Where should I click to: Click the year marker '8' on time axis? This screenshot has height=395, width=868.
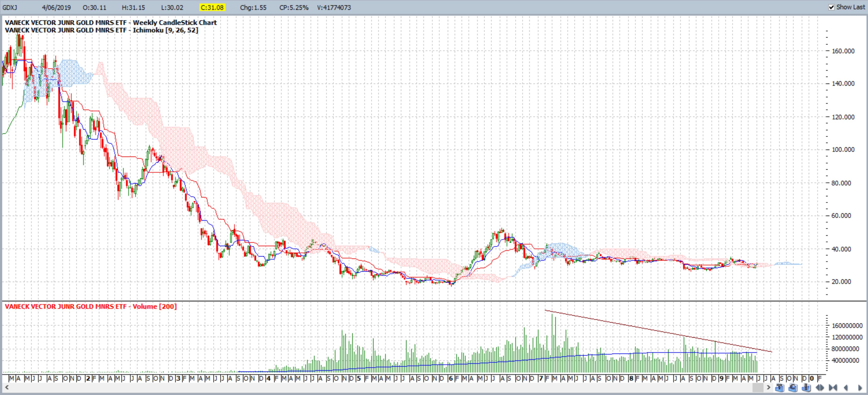pos(631,379)
